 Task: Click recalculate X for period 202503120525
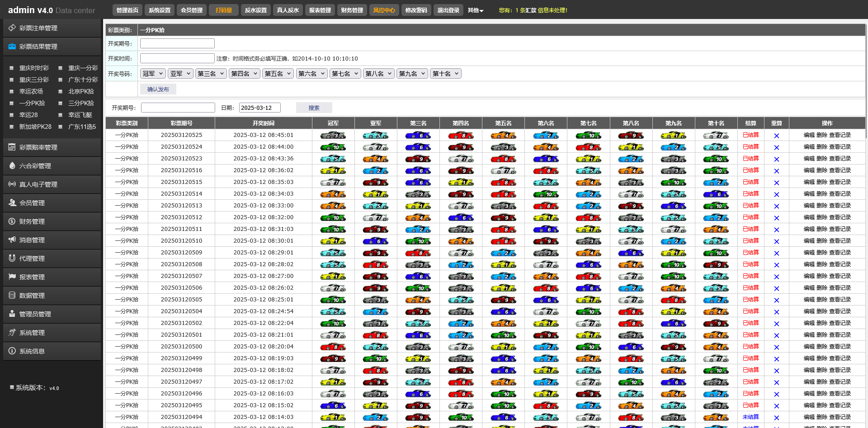tap(776, 136)
